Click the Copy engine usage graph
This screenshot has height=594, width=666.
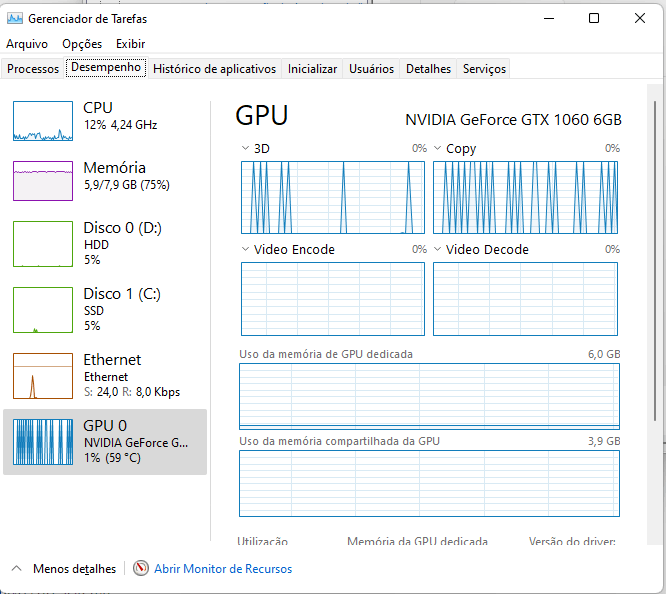[525, 198]
